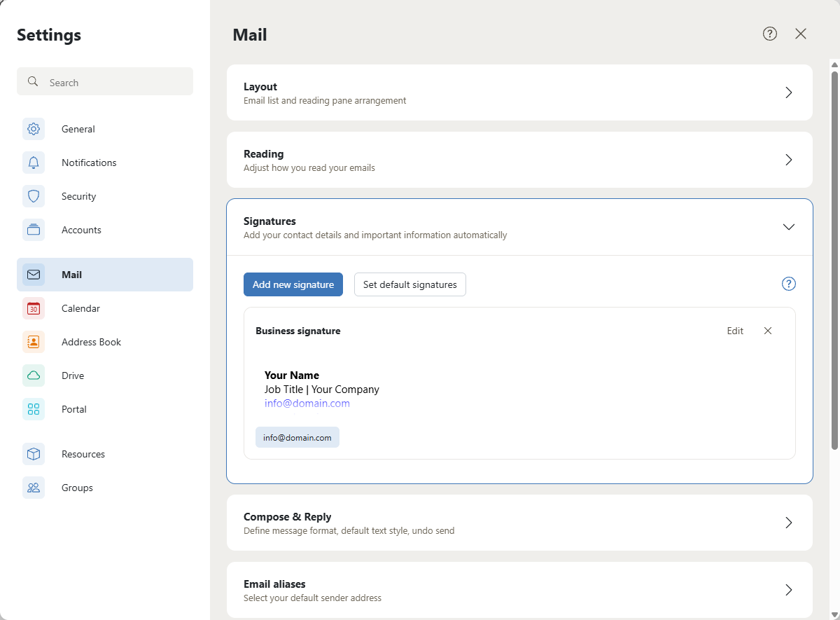Click Set default signatures
The height and width of the screenshot is (620, 840).
click(410, 284)
